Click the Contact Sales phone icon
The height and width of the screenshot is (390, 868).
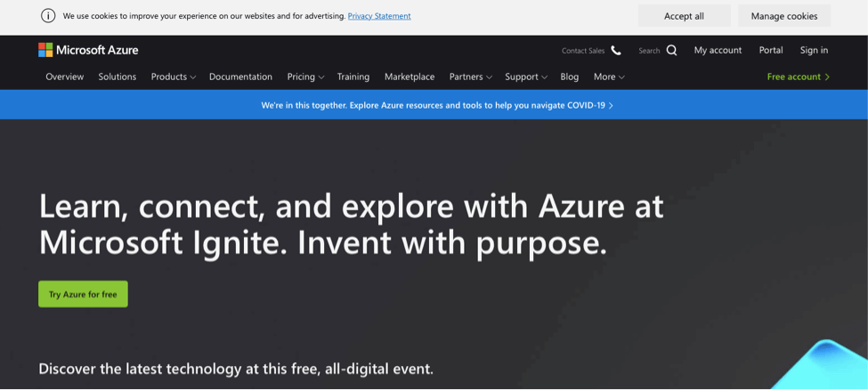[x=615, y=51]
